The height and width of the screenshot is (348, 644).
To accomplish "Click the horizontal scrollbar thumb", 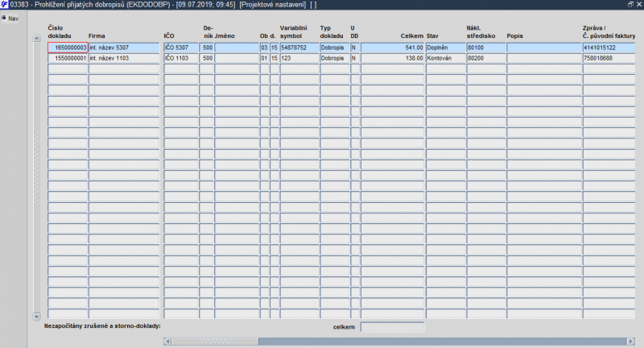I will click(215, 342).
